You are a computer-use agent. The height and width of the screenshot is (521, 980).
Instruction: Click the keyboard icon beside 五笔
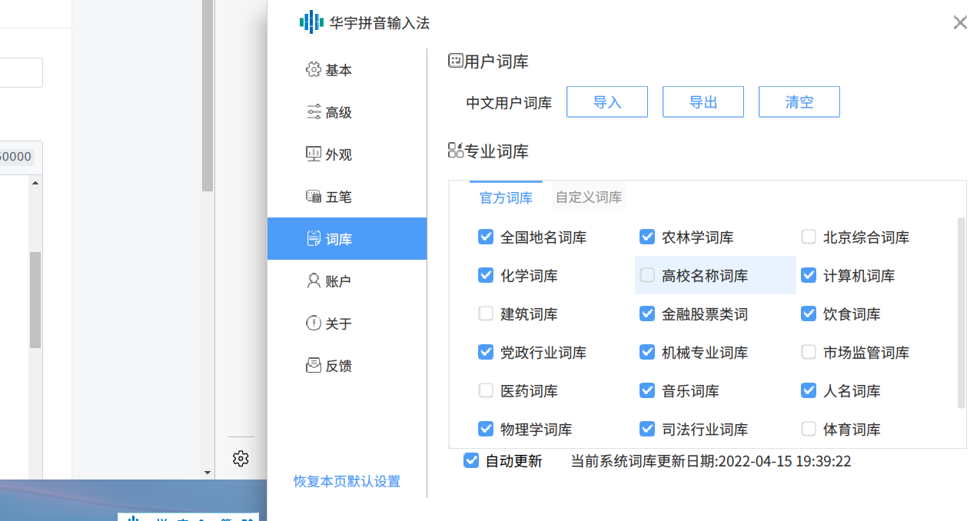pos(314,197)
